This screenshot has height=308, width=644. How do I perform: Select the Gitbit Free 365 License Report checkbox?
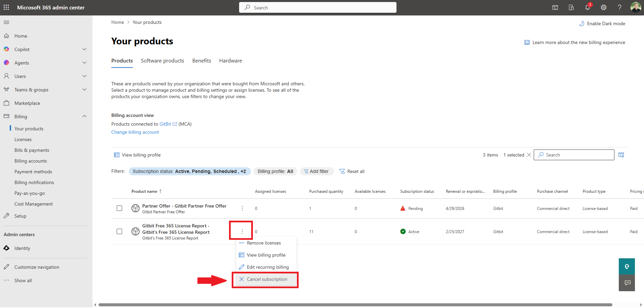tap(119, 231)
